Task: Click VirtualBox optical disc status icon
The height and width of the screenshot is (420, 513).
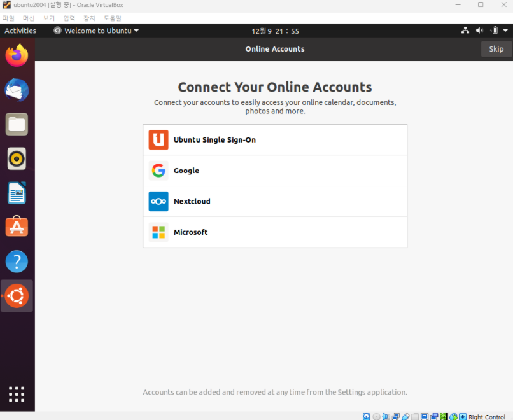Action: (x=376, y=416)
